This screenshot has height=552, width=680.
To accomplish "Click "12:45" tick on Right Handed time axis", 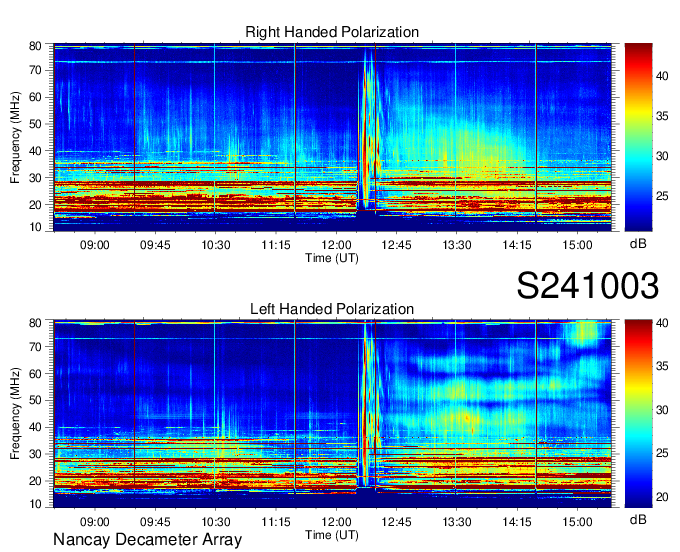I will pyautogui.click(x=396, y=245).
